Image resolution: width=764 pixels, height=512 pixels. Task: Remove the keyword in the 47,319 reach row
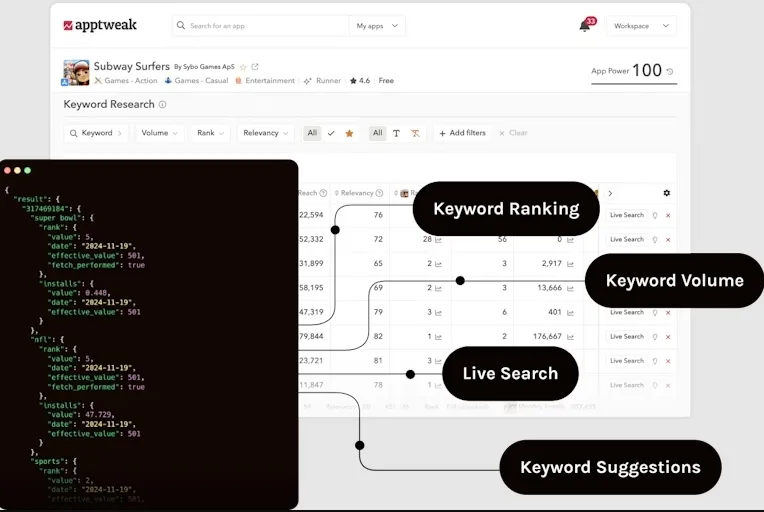tap(668, 313)
